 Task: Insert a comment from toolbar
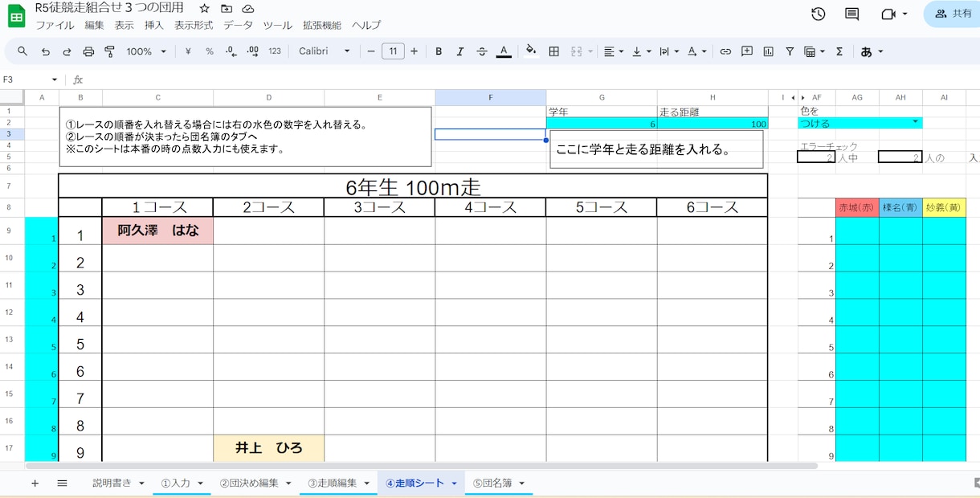(x=747, y=51)
